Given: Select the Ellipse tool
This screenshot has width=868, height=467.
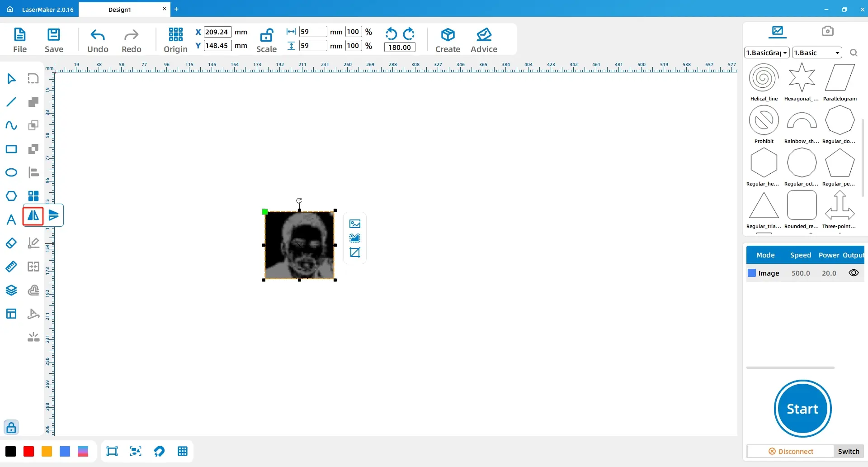Looking at the screenshot, I should point(11,172).
